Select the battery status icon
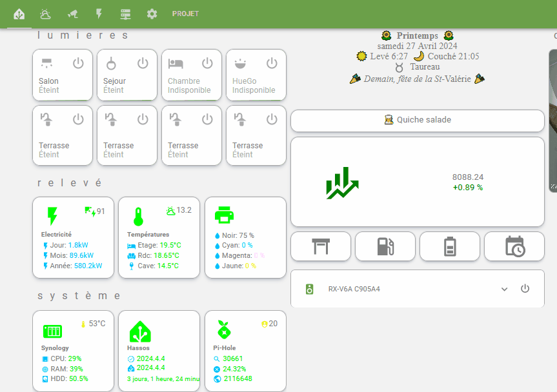The image size is (557, 392). pos(449,246)
